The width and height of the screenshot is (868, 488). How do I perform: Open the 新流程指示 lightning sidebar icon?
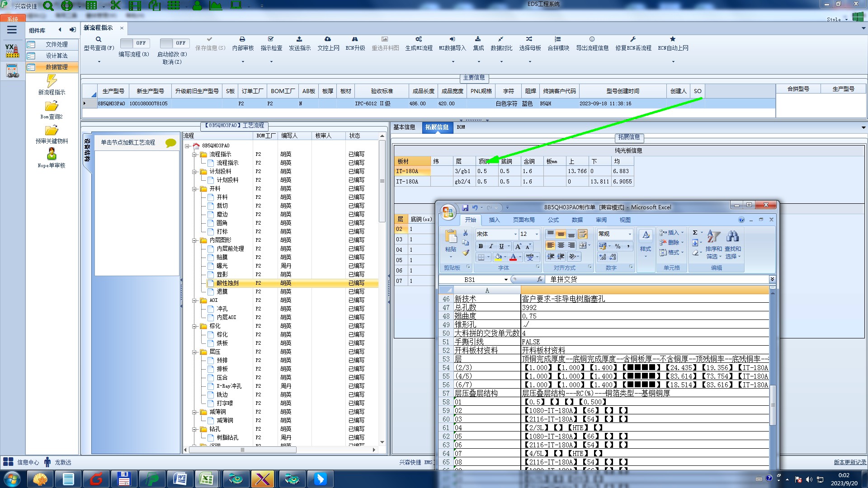point(52,81)
